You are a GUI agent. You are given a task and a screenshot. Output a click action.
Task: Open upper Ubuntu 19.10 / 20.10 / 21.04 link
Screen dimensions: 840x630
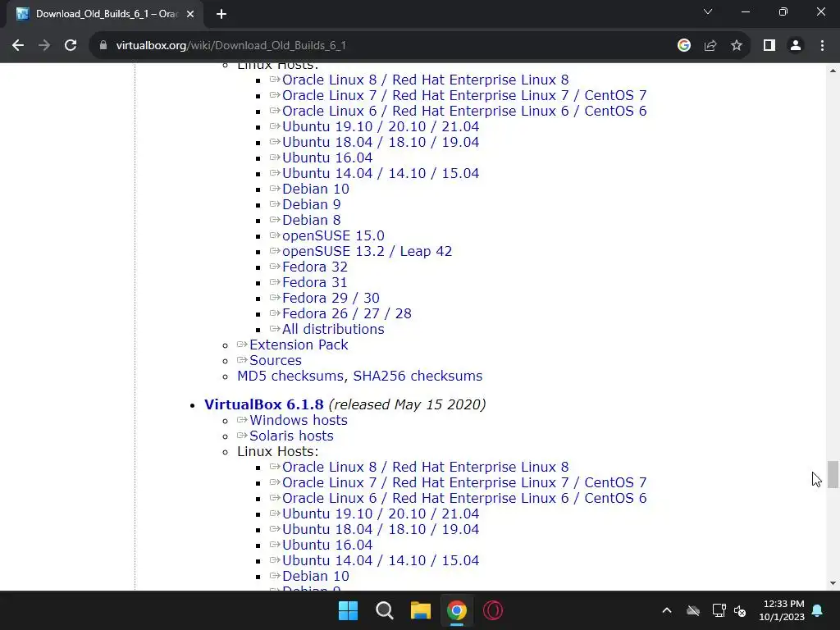coord(381,127)
